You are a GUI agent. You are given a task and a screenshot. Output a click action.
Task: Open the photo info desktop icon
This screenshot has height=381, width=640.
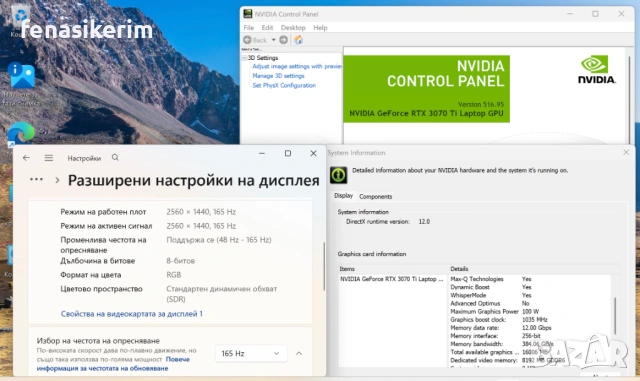[21, 76]
